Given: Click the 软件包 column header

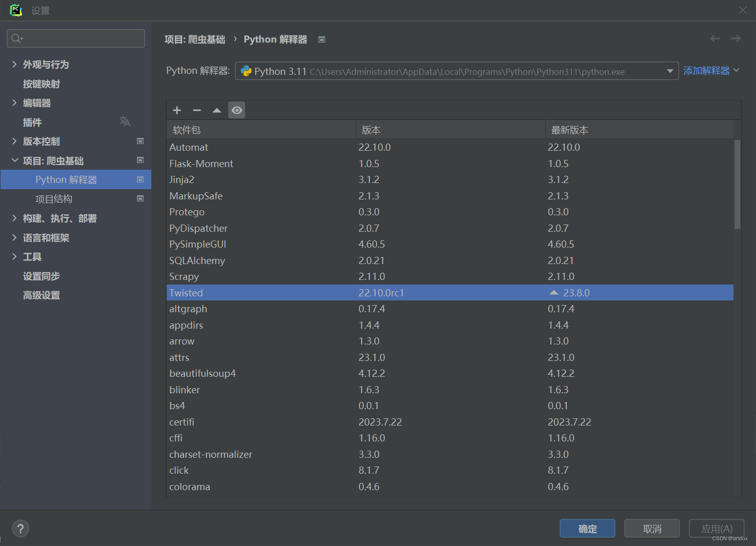Looking at the screenshot, I should [x=262, y=130].
